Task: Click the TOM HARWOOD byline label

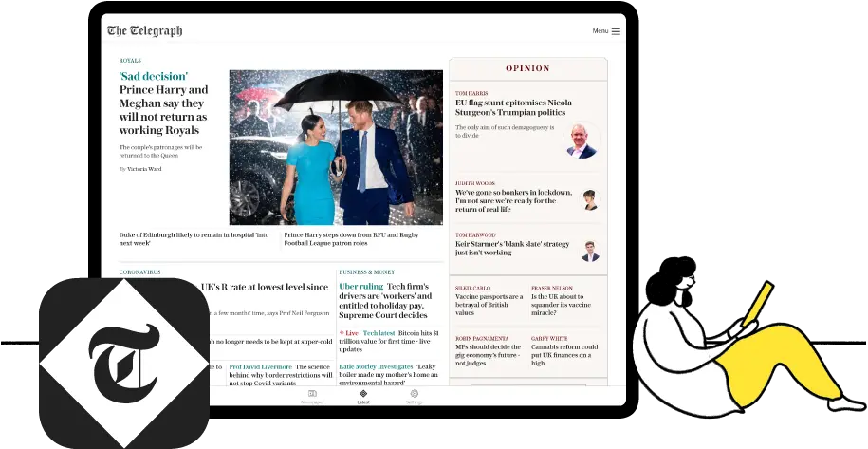Action: pos(475,235)
